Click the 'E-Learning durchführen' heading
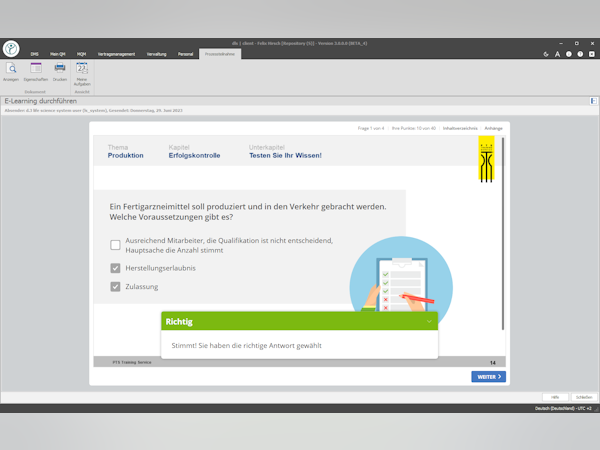This screenshot has height=450, width=600. [x=41, y=101]
